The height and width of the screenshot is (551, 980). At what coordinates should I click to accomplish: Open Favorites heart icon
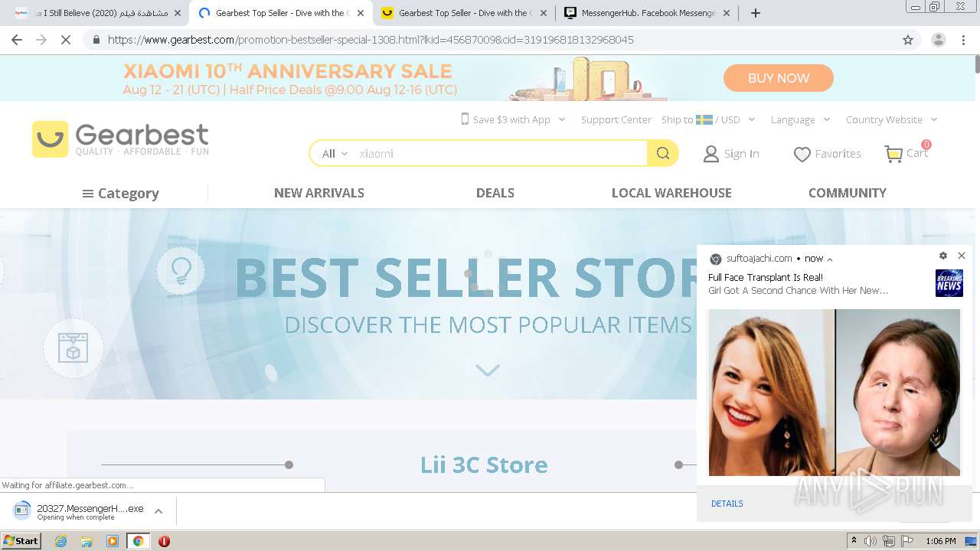click(802, 154)
